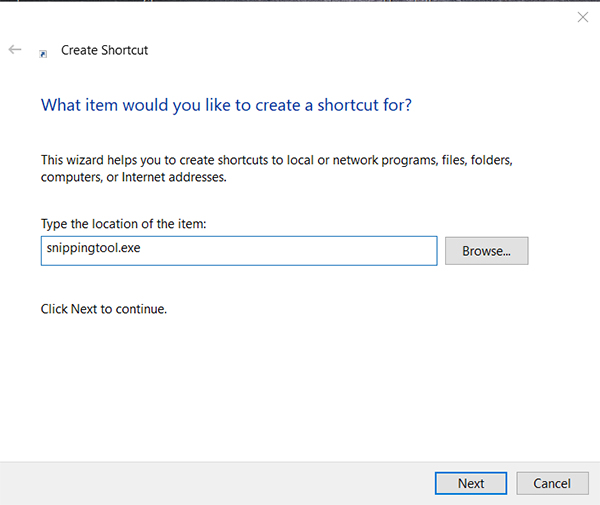Click the 'Type the location of the item:' label

point(124,224)
